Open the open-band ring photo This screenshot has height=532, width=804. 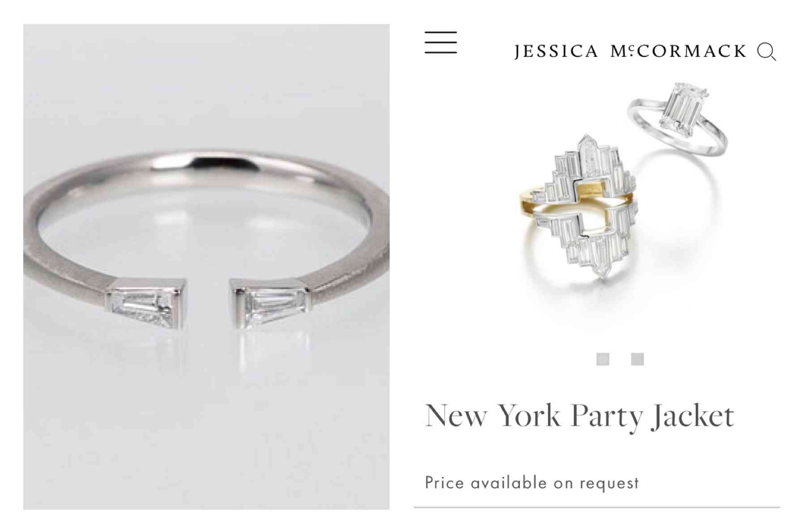click(x=206, y=267)
